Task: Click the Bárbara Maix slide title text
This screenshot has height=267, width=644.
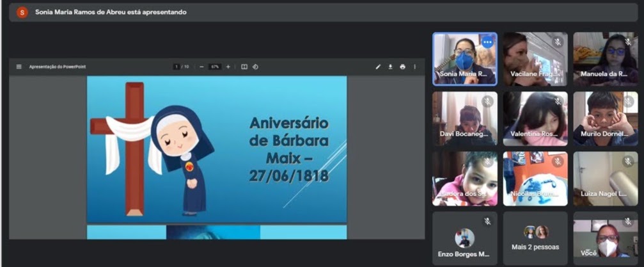Action: tap(288, 149)
